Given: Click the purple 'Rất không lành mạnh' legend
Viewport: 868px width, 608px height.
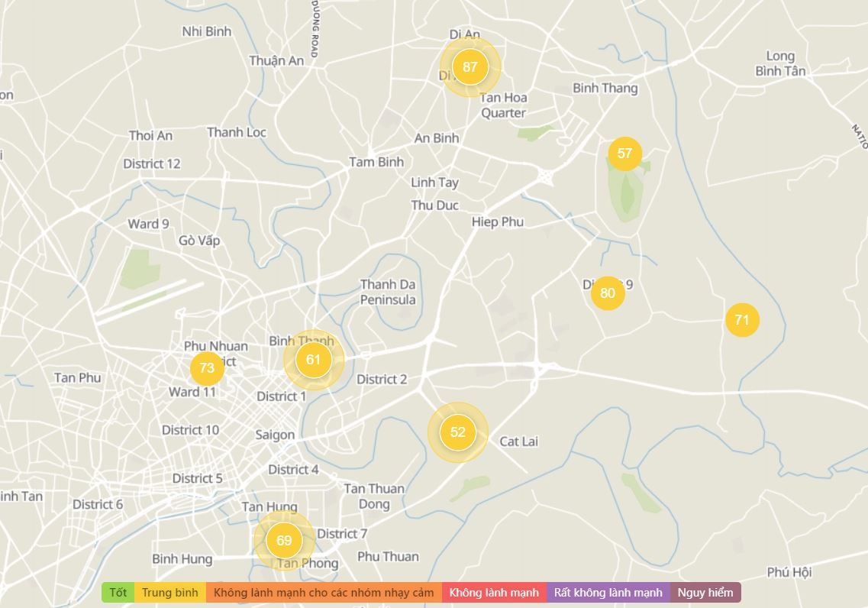Looking at the screenshot, I should [x=608, y=593].
